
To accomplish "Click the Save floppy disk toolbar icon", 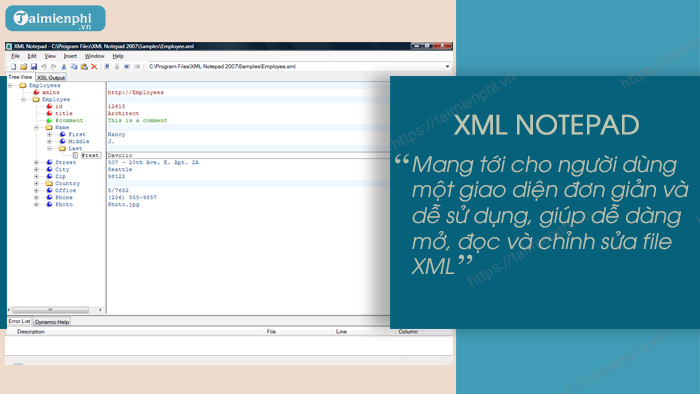I will pos(33,66).
